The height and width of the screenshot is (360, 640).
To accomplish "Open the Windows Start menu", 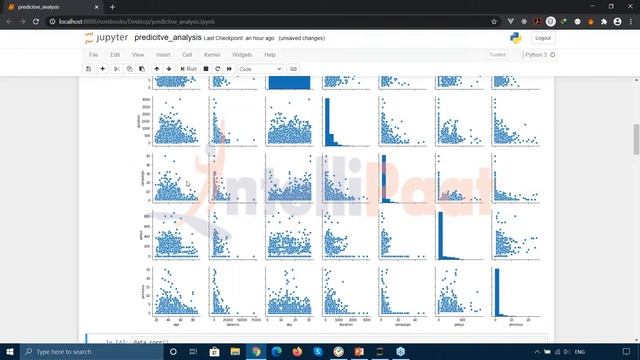I will click(x=10, y=351).
